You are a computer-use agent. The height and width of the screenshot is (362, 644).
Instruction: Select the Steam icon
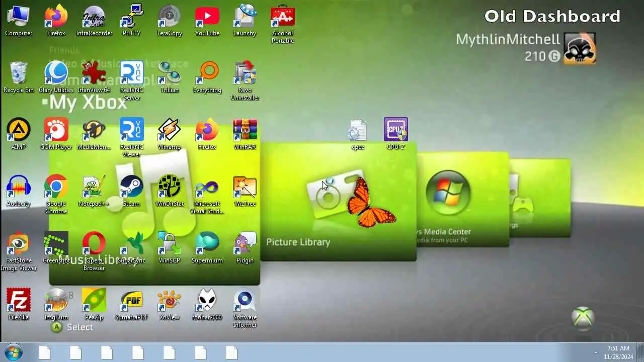[x=132, y=192]
